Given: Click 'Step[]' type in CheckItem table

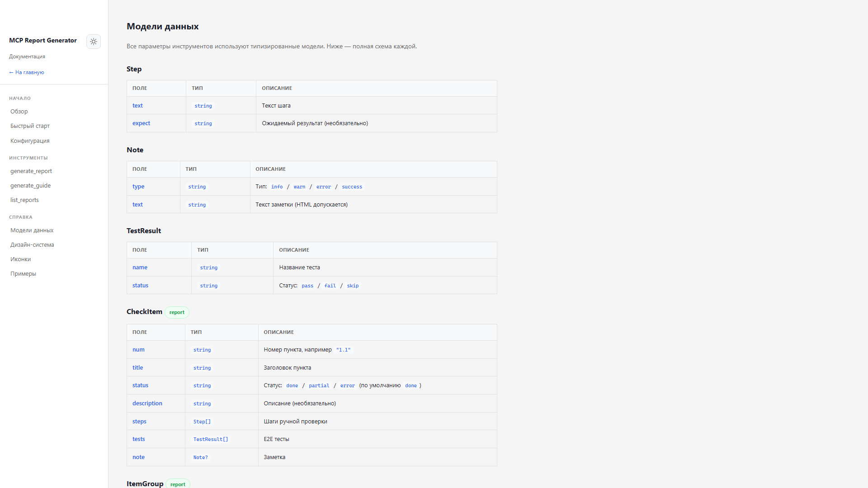Looking at the screenshot, I should [x=202, y=422].
